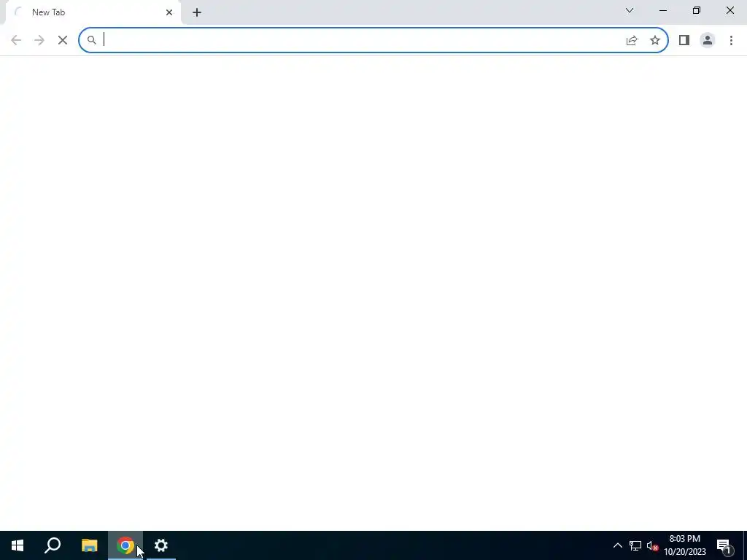Open the Chrome side panel

(x=684, y=41)
